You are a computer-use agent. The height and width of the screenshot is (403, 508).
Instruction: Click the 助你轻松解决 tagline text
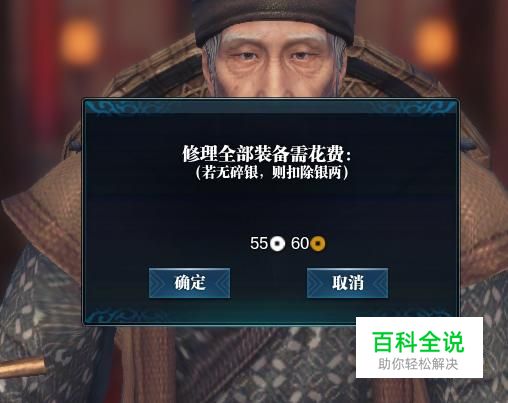tap(418, 364)
